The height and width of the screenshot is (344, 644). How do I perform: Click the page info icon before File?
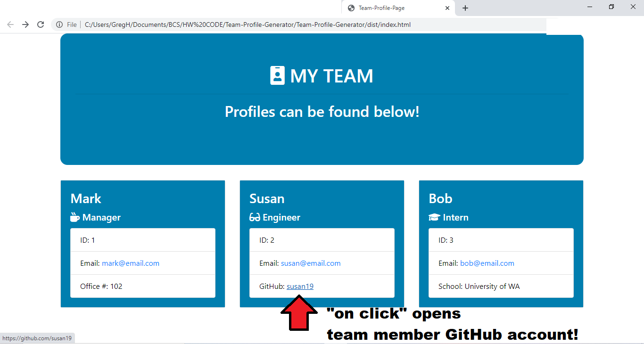(x=59, y=25)
